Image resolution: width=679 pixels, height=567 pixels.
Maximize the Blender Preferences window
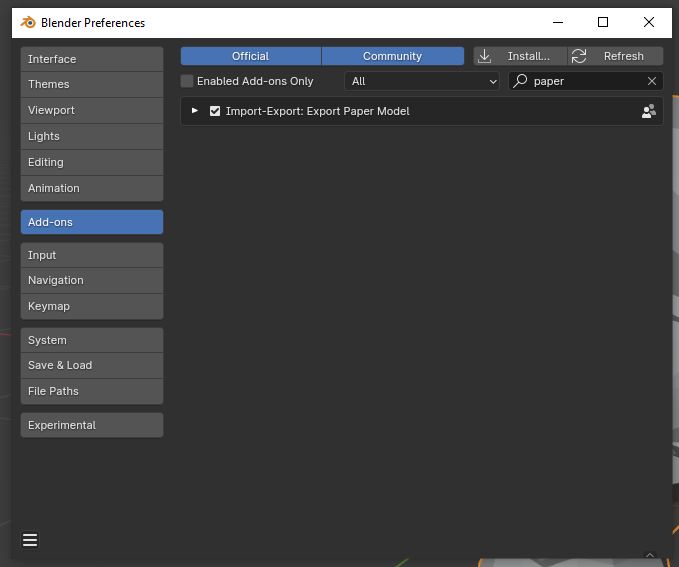coord(603,22)
